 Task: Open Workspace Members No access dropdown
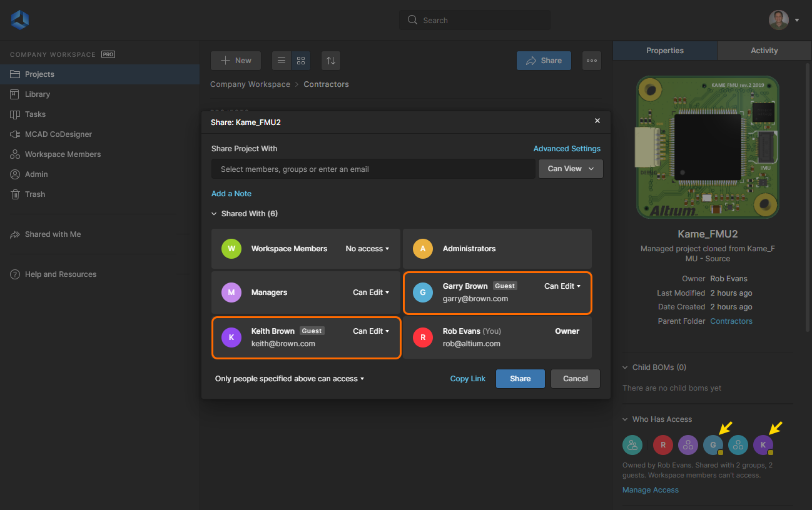pyautogui.click(x=367, y=249)
